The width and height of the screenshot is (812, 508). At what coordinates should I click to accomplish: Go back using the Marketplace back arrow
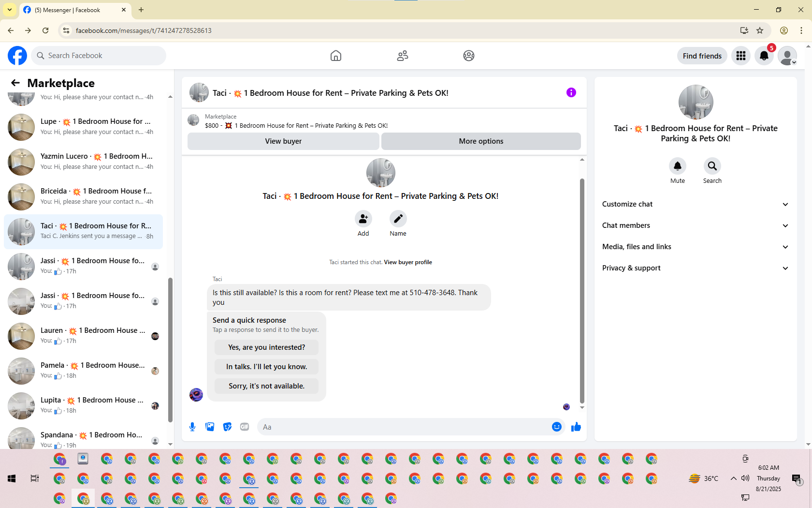point(15,83)
